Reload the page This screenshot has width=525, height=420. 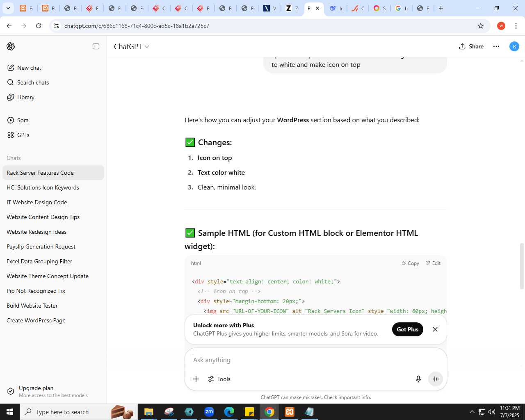point(39,26)
